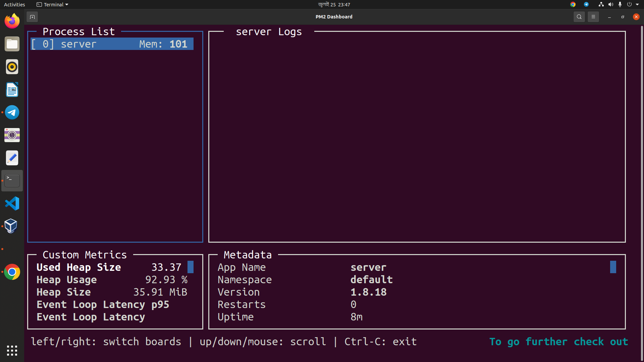
Task: Click the Namespace label
Action: [x=245, y=280]
